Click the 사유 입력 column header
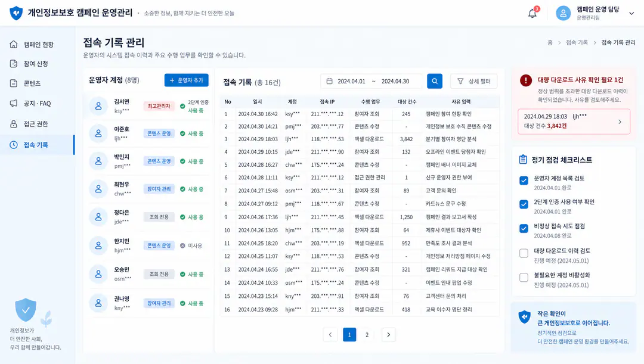 [x=461, y=101]
